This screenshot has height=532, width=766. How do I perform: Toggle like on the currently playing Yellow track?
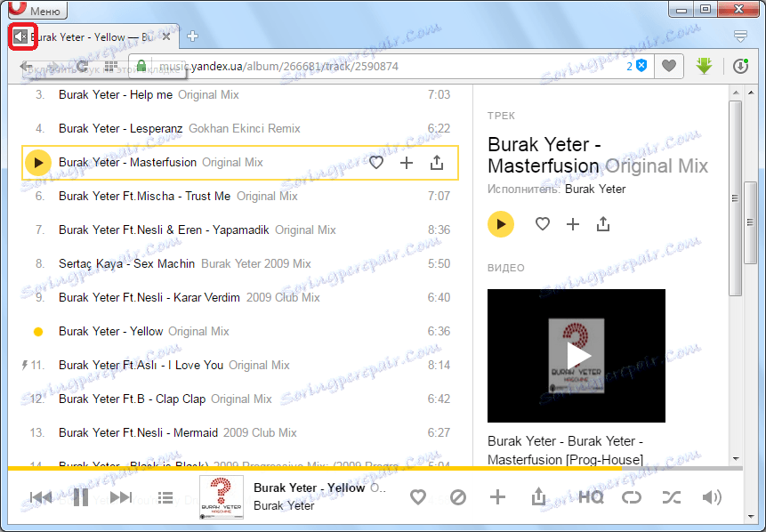(417, 497)
